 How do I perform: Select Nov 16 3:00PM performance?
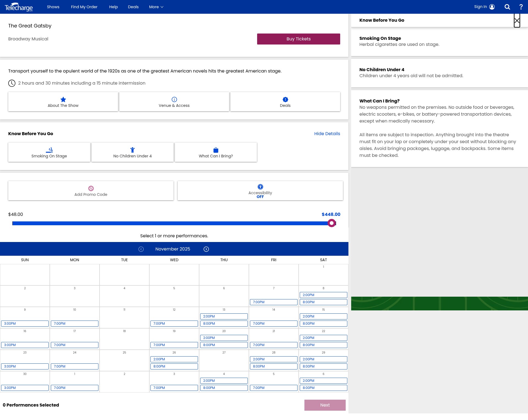25,345
